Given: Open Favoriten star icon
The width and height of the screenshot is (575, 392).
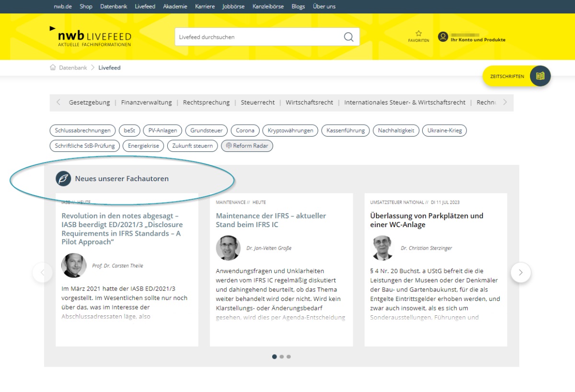Looking at the screenshot, I should tap(418, 34).
